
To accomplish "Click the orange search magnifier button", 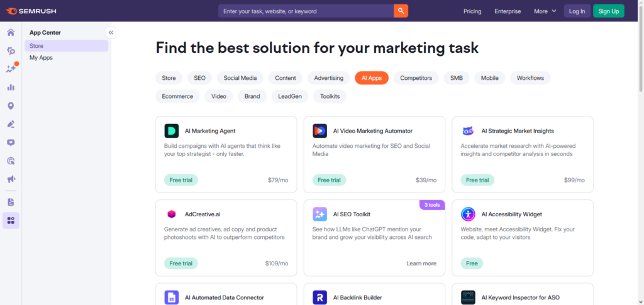I will click(x=401, y=11).
